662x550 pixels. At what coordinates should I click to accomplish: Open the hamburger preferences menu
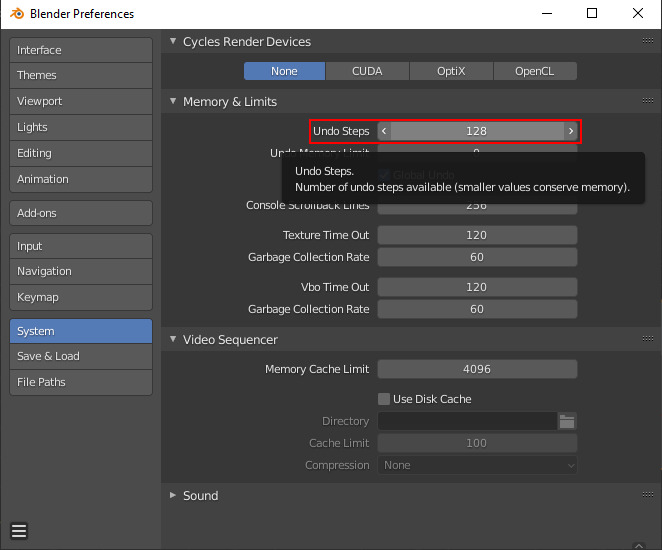point(19,531)
